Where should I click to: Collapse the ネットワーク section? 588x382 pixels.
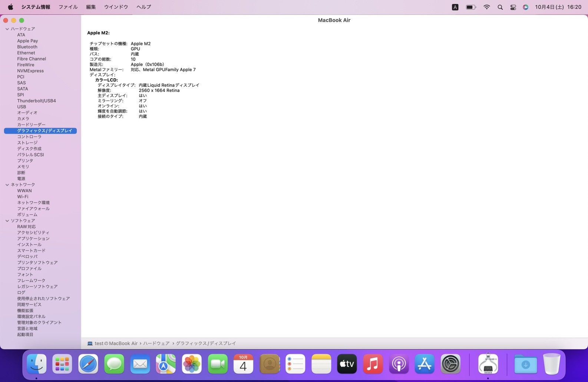[x=7, y=185]
